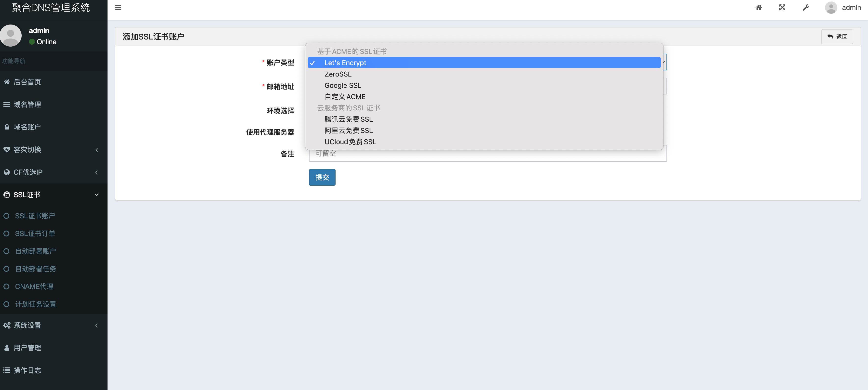Open 后台首页 from the sidebar
The width and height of the screenshot is (868, 390).
54,82
